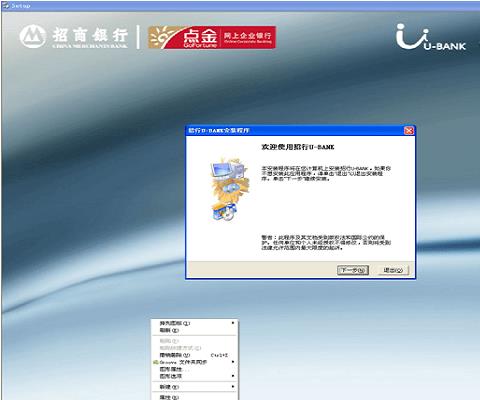Image resolution: width=480 pixels, height=400 pixels.
Task: Click the 欢迎使用招行U-BANK heading
Action: [x=298, y=147]
